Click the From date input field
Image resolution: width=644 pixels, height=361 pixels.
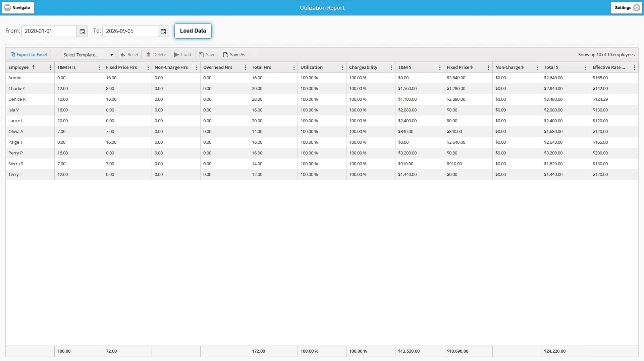coord(49,31)
